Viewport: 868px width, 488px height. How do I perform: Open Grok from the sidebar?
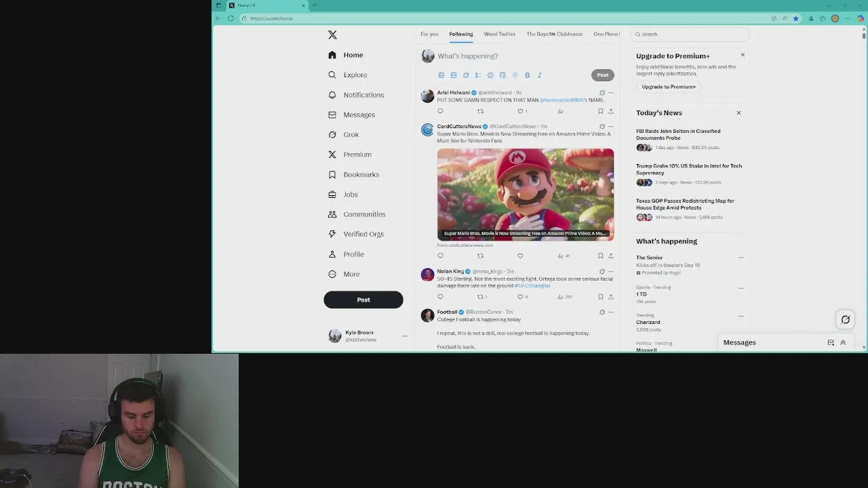point(343,134)
